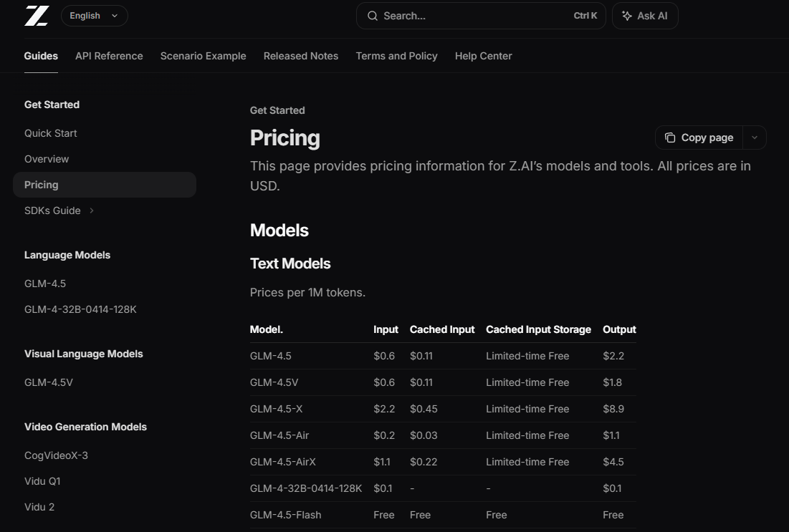Open the Terms and Policy tab

(x=396, y=56)
